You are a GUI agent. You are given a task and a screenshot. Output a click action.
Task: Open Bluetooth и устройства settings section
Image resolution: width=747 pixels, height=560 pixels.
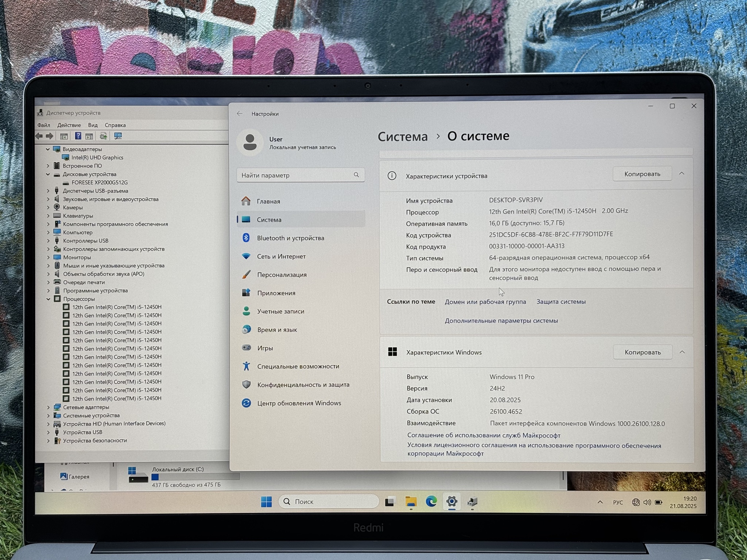290,238
